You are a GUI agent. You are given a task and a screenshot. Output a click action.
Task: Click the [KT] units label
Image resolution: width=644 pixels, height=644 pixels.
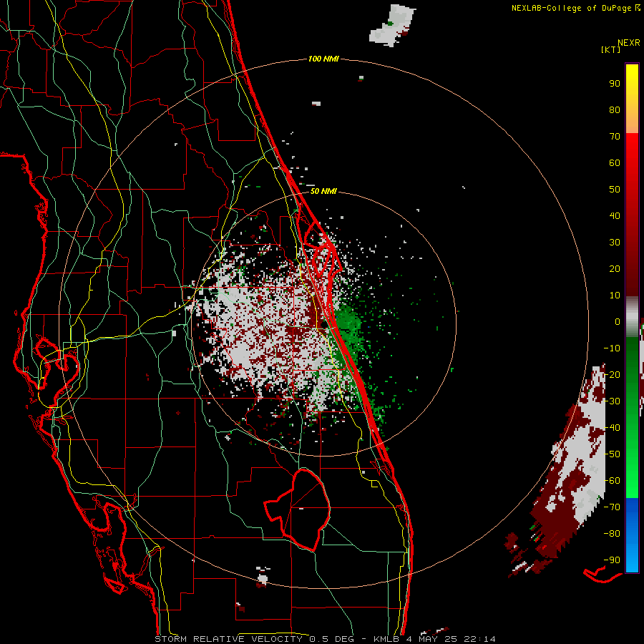pyautogui.click(x=610, y=49)
